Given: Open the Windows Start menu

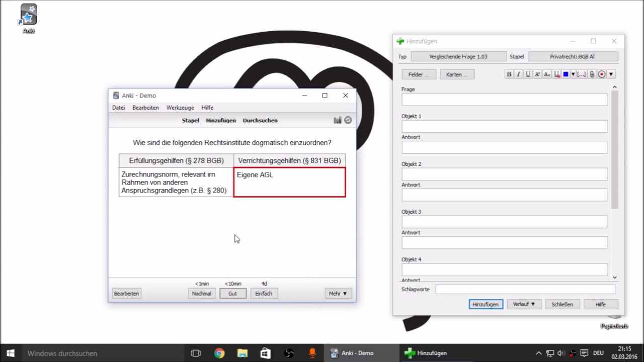Looking at the screenshot, I should coord(10,353).
